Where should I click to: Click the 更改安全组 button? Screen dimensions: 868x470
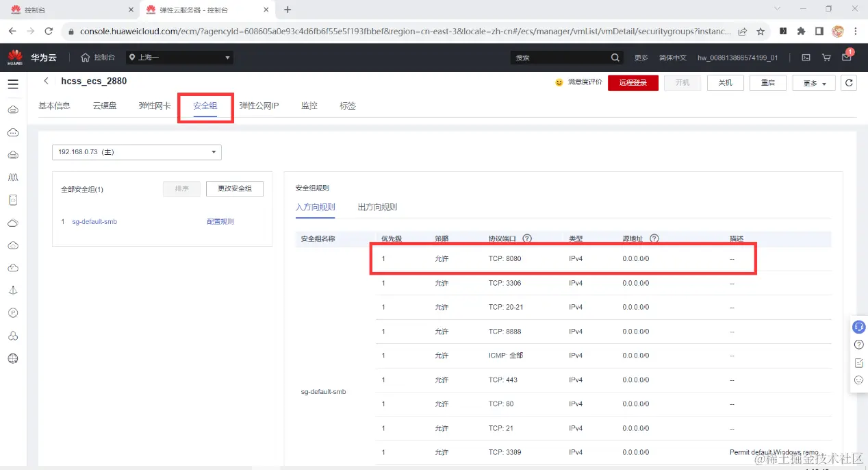click(235, 188)
